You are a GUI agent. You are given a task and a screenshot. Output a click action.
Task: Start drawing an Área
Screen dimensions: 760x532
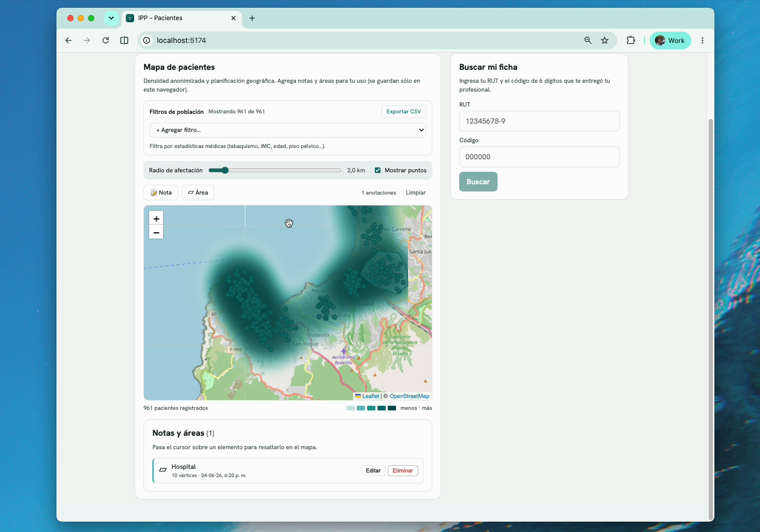click(198, 193)
